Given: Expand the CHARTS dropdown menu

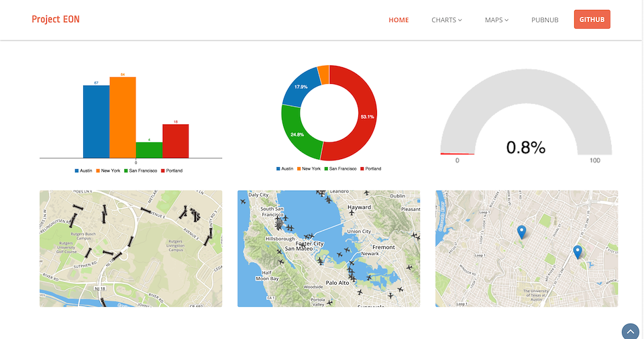Looking at the screenshot, I should (x=446, y=20).
